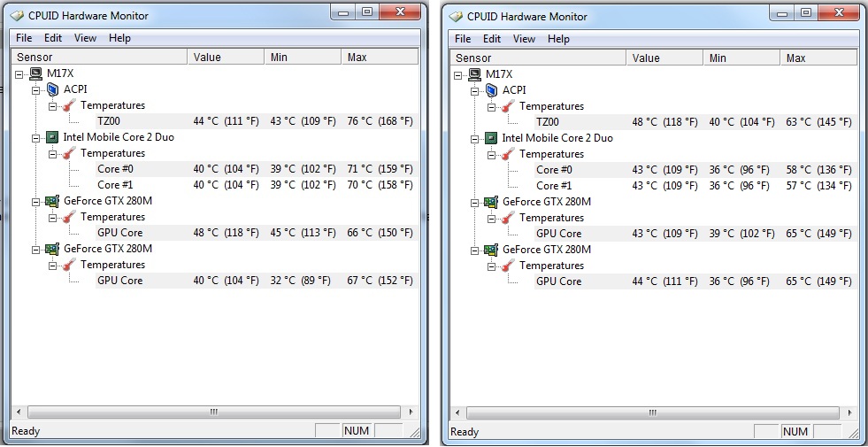Click Ready status text in right window

465,432
